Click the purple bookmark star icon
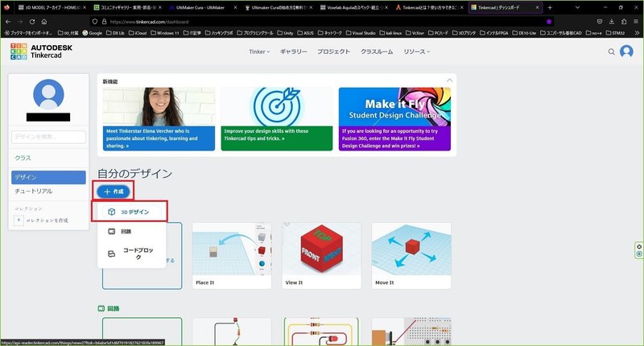644x346 pixels. (x=549, y=22)
